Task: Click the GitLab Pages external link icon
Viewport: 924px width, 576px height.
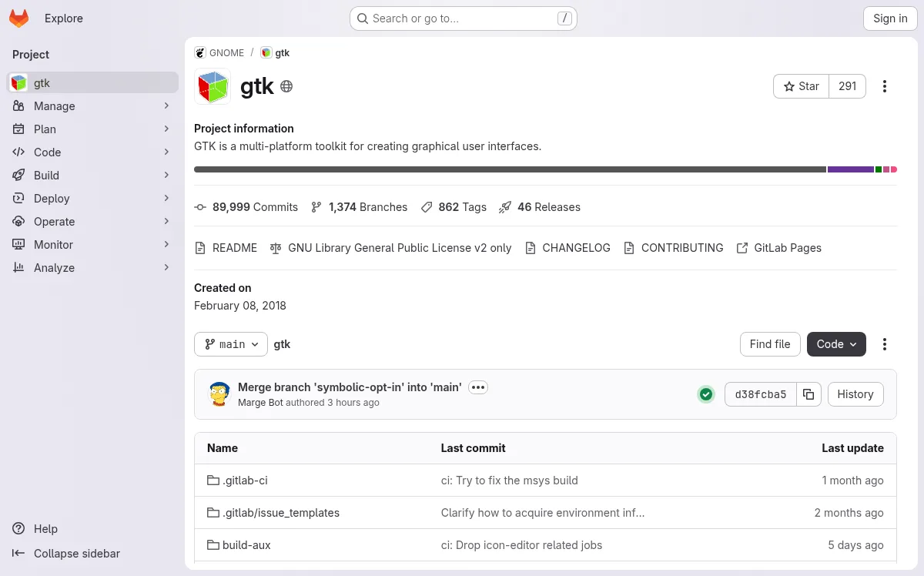Action: click(742, 248)
